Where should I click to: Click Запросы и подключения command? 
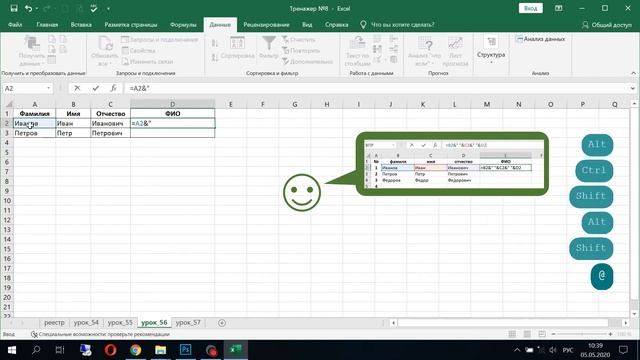point(160,40)
